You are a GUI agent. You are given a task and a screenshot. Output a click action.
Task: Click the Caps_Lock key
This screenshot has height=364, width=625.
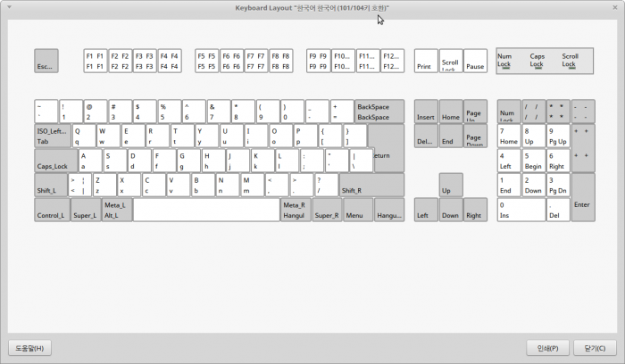pos(55,161)
